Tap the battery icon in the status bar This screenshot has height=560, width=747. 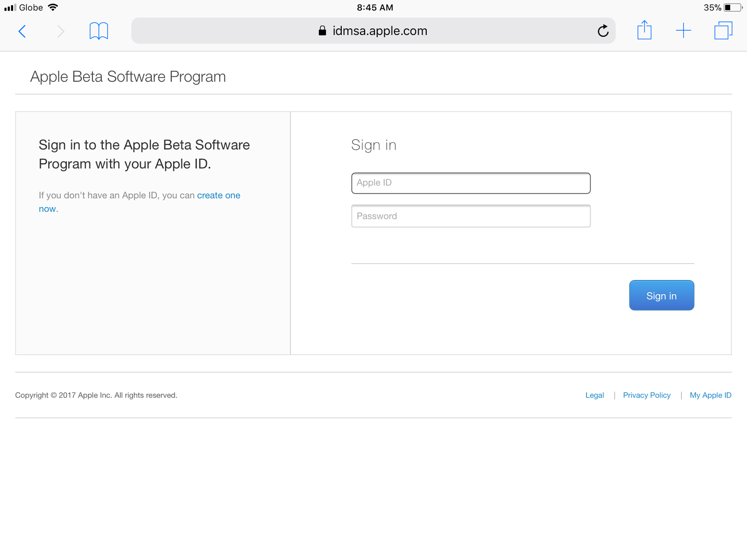(x=733, y=7)
